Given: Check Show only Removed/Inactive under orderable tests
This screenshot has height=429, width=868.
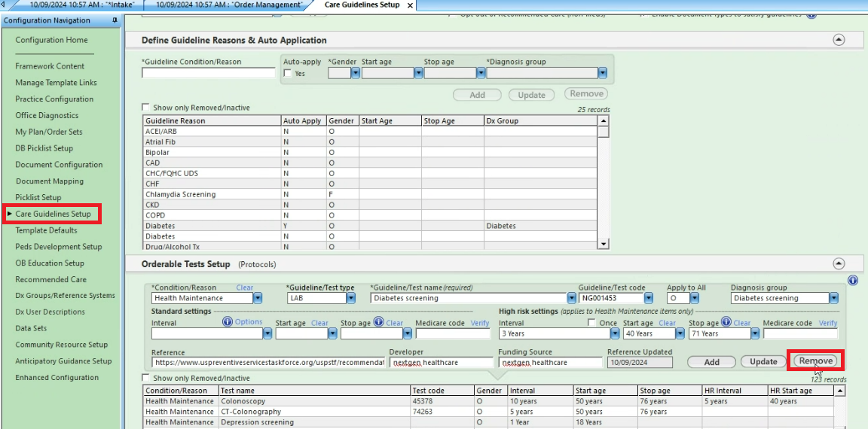Looking at the screenshot, I should 145,378.
